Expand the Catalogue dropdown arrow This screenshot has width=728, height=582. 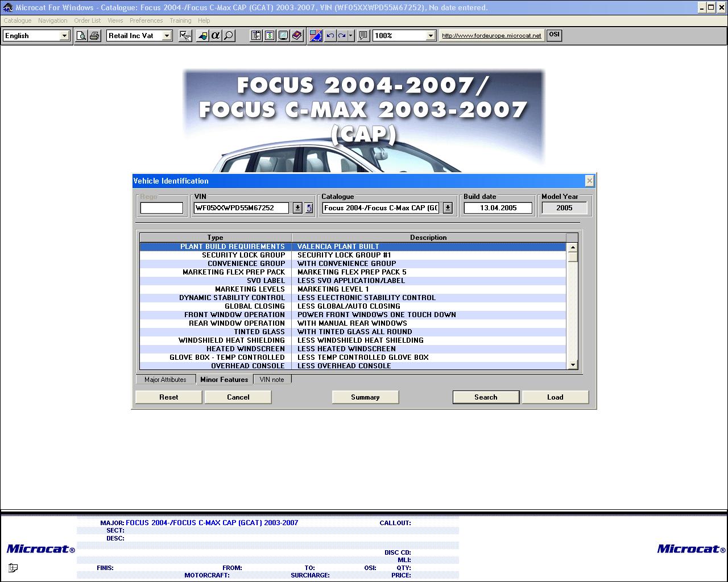point(448,208)
